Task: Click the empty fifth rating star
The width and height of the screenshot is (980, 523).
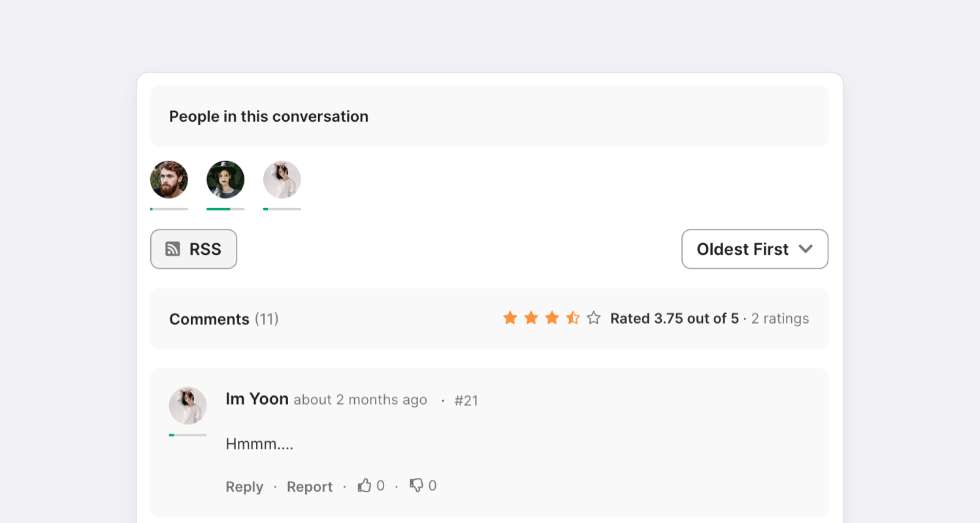Action: pyautogui.click(x=593, y=318)
